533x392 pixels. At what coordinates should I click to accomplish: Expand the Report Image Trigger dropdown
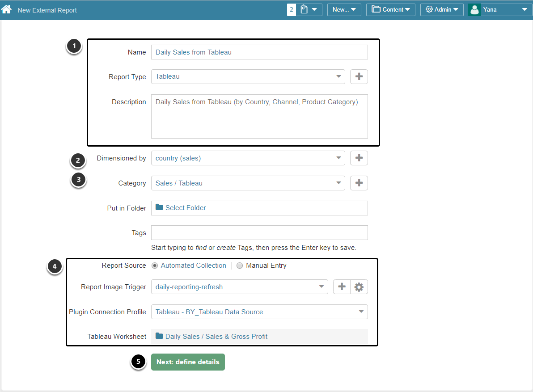(321, 287)
